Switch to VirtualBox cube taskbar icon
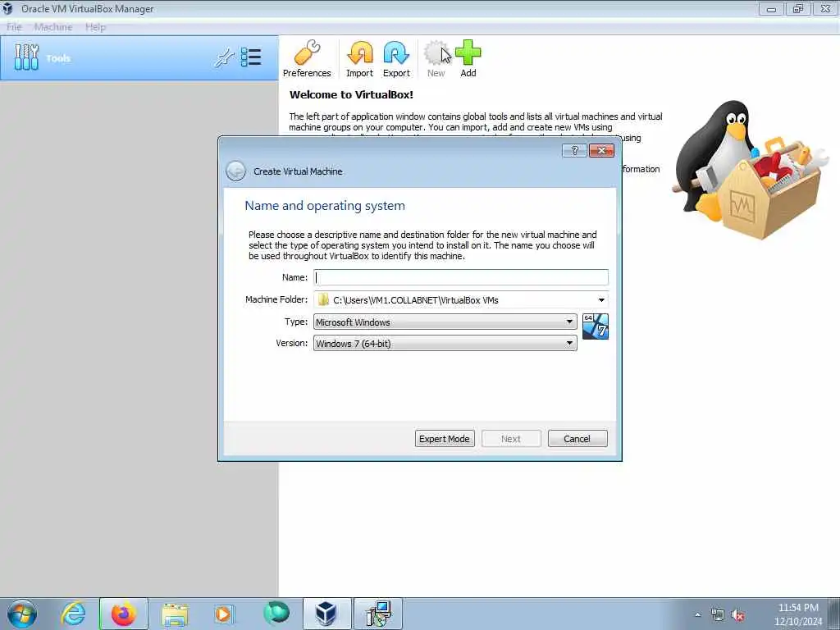 pyautogui.click(x=326, y=614)
